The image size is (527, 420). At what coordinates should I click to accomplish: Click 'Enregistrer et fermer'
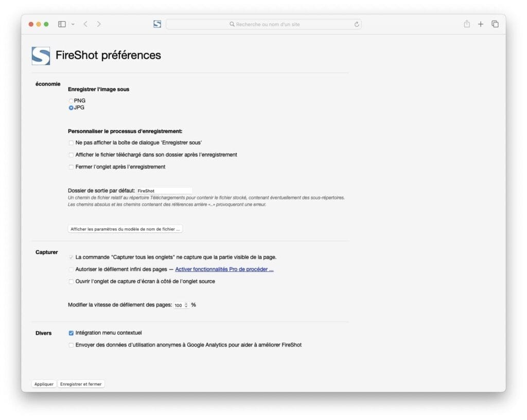[x=81, y=384]
